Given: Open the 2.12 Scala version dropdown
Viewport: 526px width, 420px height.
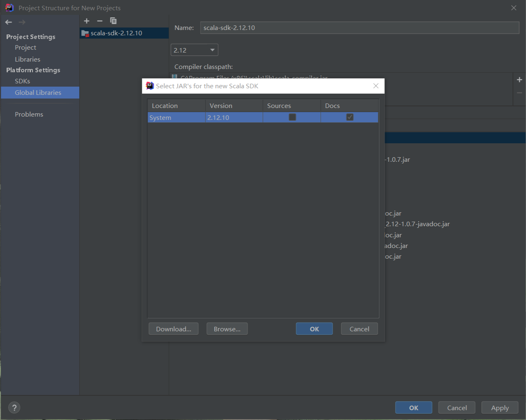Looking at the screenshot, I should click(x=194, y=50).
